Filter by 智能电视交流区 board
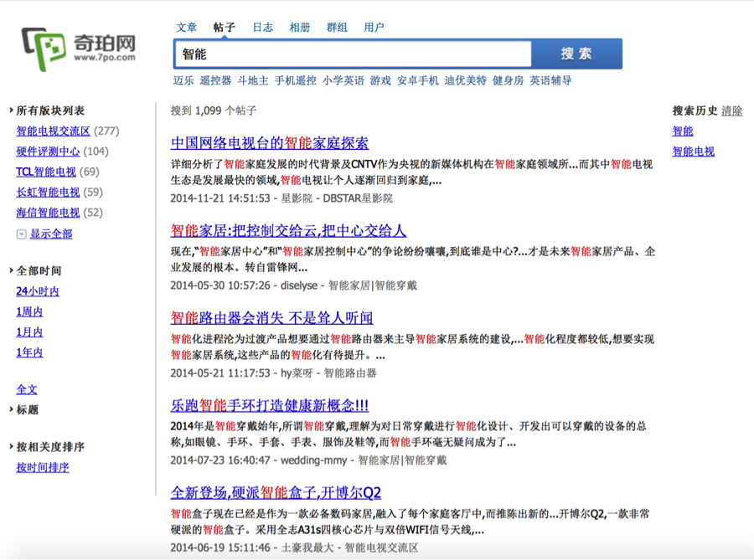754x560 pixels. pyautogui.click(x=54, y=131)
